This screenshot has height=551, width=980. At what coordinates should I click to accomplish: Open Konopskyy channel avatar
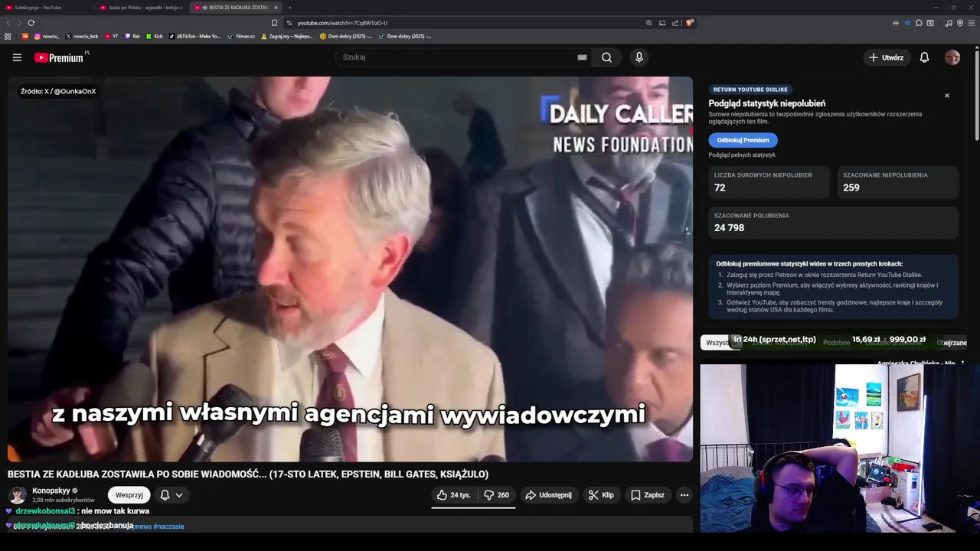17,495
